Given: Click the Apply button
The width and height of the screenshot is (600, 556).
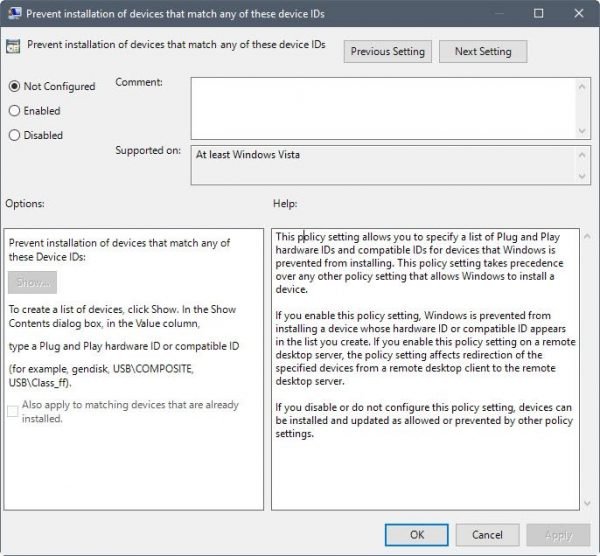Looking at the screenshot, I should (x=558, y=535).
